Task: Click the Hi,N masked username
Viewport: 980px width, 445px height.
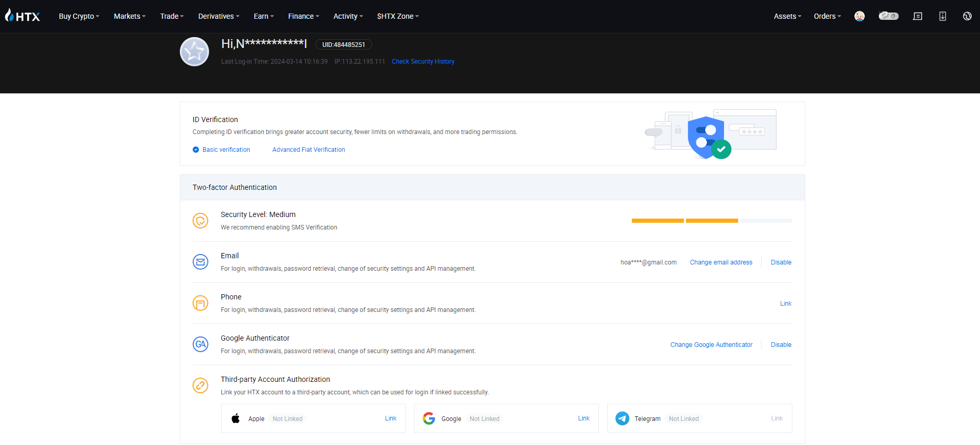Action: pos(264,44)
